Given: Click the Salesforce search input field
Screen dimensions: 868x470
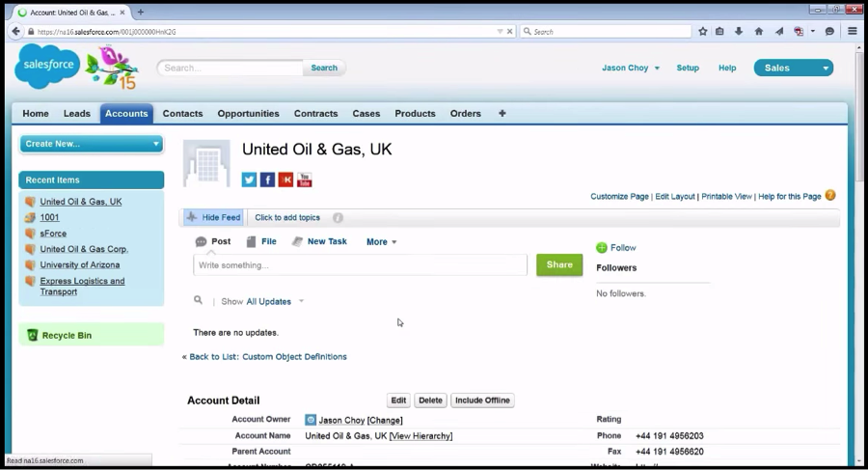Looking at the screenshot, I should tap(231, 68).
